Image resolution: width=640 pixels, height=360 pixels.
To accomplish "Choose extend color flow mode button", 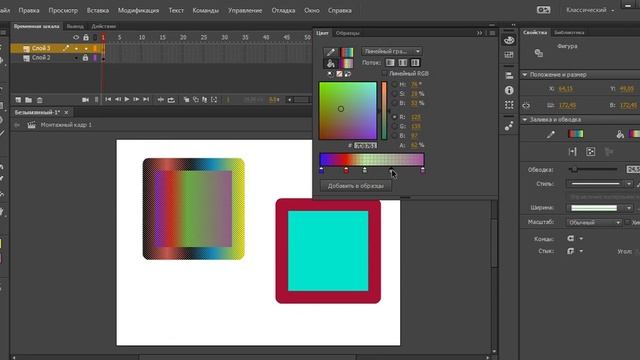I will [x=391, y=62].
